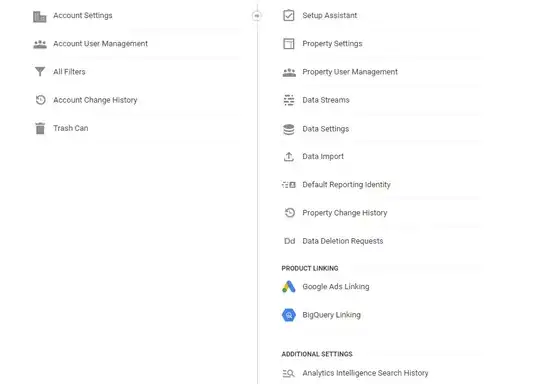Image resolution: width=540 pixels, height=384 pixels.
Task: Click the column divider arrow circle
Action: click(x=257, y=15)
